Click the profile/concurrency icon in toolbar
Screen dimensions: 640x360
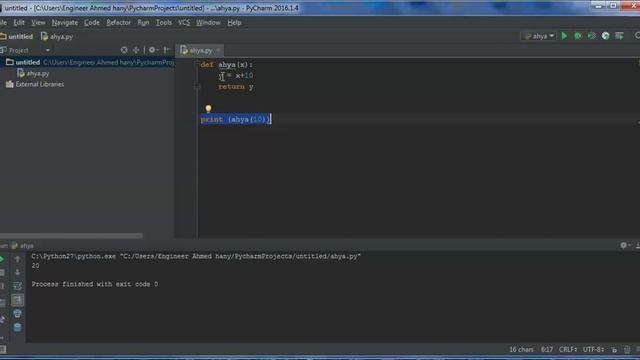[x=605, y=36]
